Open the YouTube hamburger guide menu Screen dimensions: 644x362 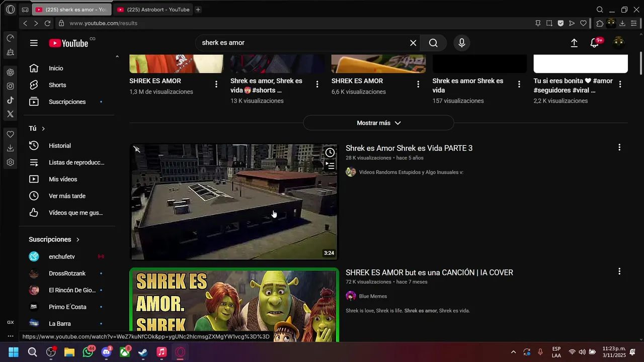click(x=34, y=43)
